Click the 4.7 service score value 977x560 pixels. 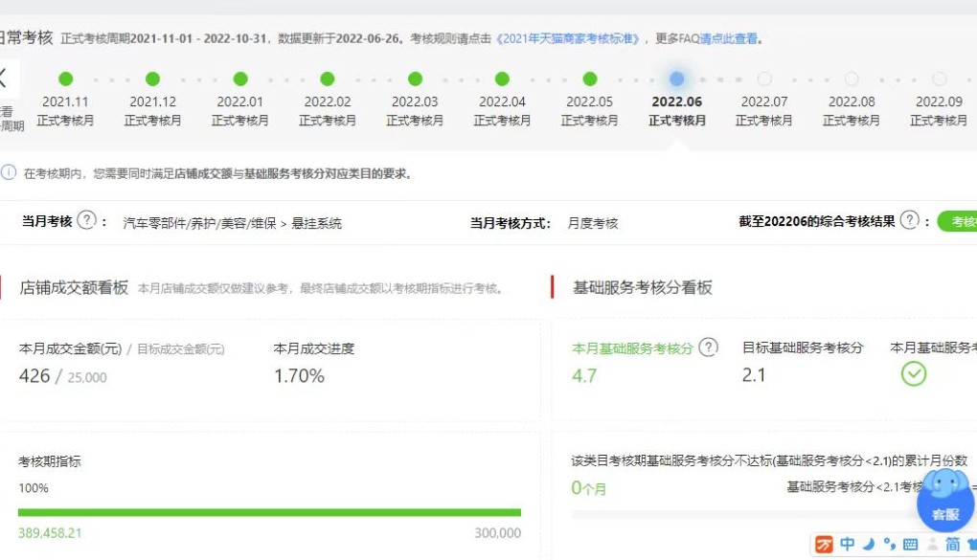(x=584, y=375)
